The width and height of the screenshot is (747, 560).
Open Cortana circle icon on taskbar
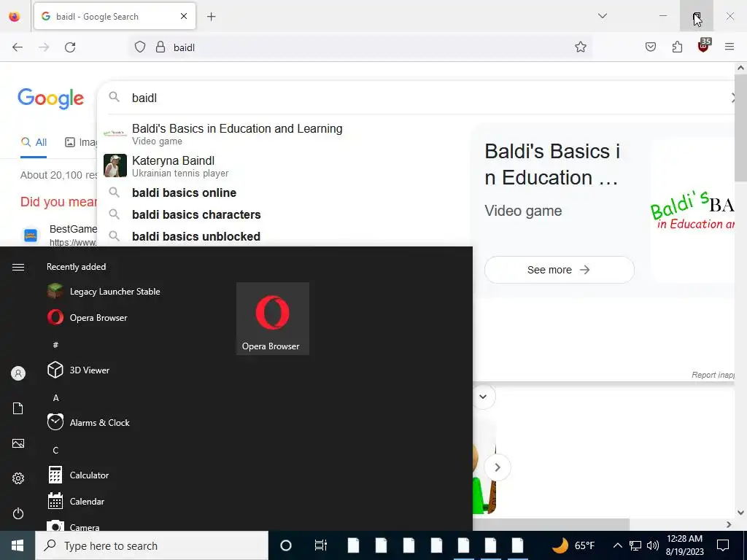[286, 545]
